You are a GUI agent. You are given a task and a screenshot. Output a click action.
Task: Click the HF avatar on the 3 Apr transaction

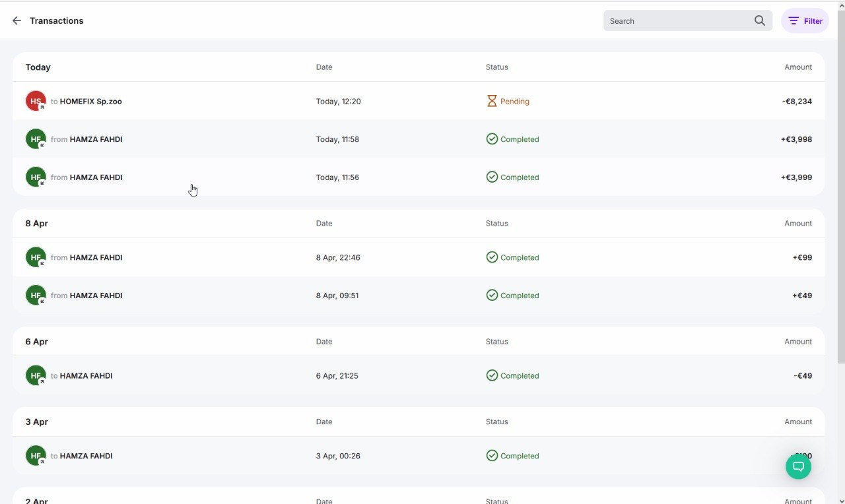pyautogui.click(x=36, y=456)
